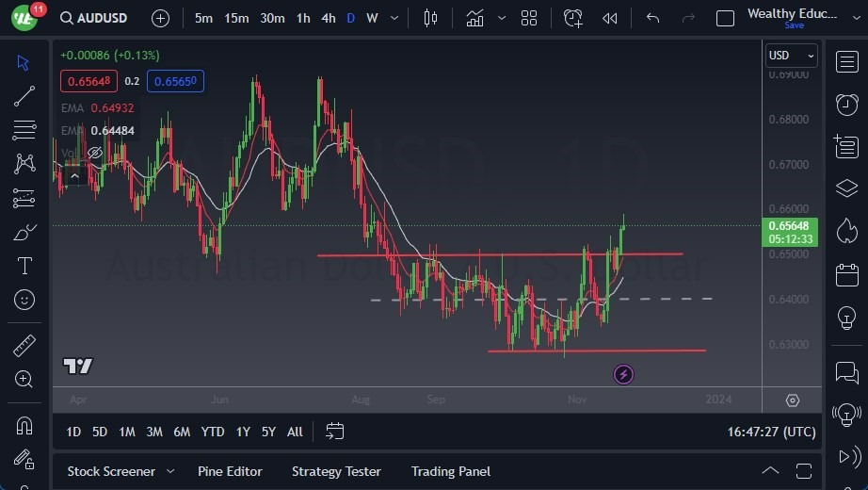Select the arrow cursor tool
Screen dimensions: 868x490
click(x=24, y=62)
